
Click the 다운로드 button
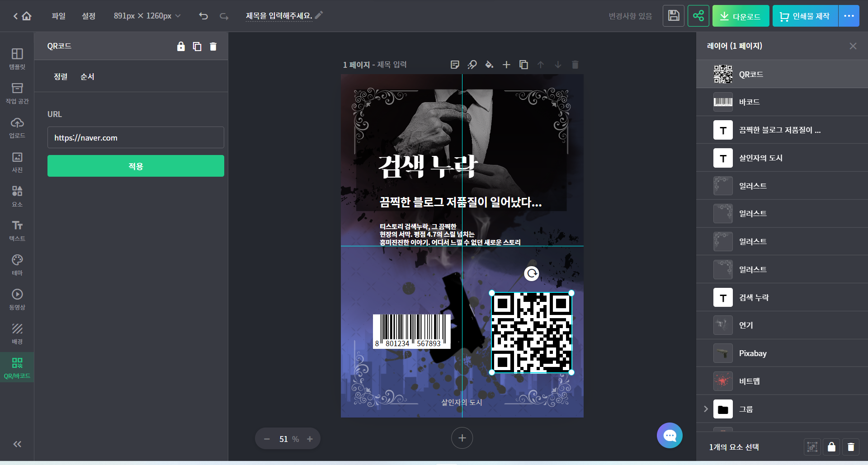741,16
